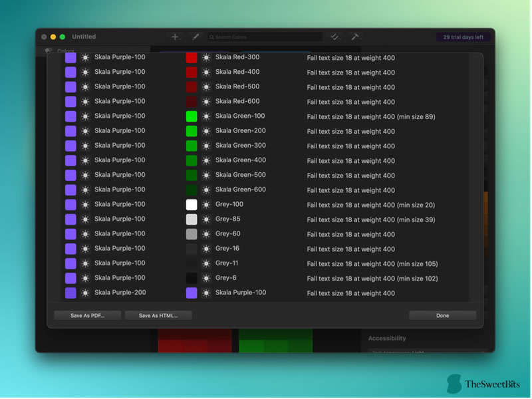This screenshot has width=532, height=399.
Task: Click the sun icon beside Grey-85
Action: pos(206,219)
